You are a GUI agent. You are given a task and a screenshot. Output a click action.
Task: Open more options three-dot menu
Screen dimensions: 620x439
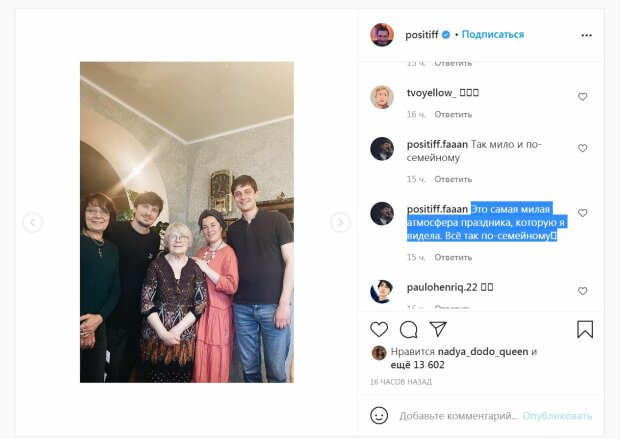point(586,35)
